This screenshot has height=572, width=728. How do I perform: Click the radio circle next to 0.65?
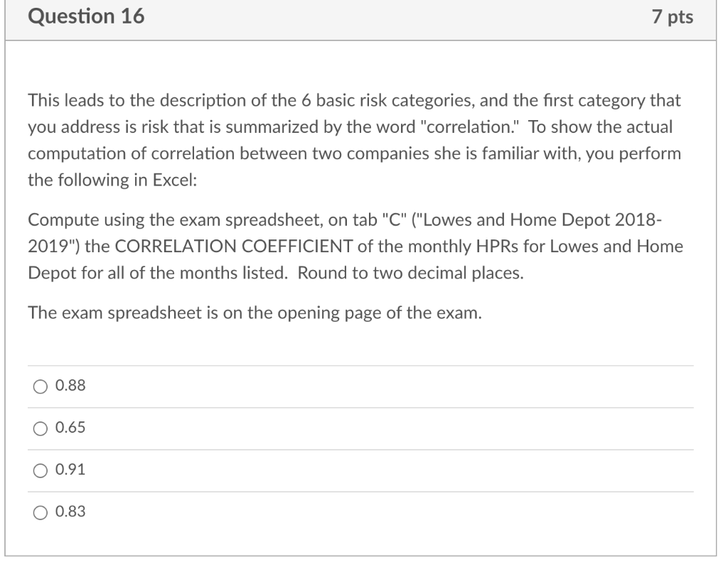point(41,428)
